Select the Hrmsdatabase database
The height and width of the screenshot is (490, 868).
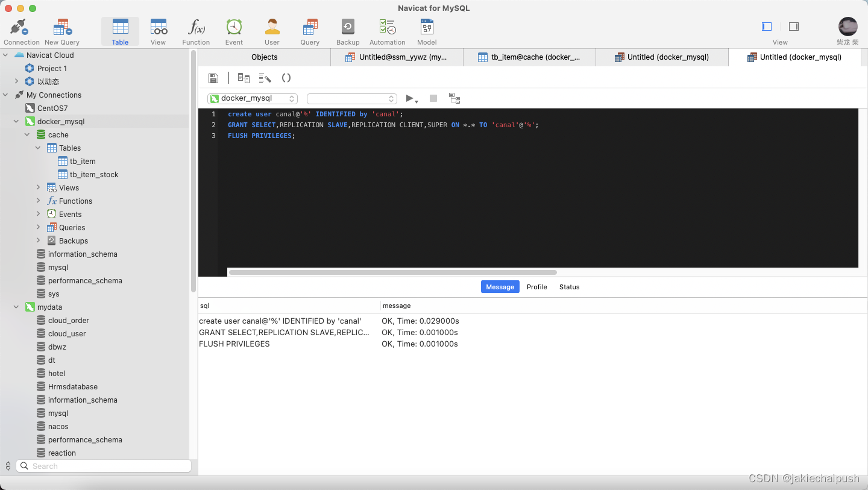click(x=72, y=386)
